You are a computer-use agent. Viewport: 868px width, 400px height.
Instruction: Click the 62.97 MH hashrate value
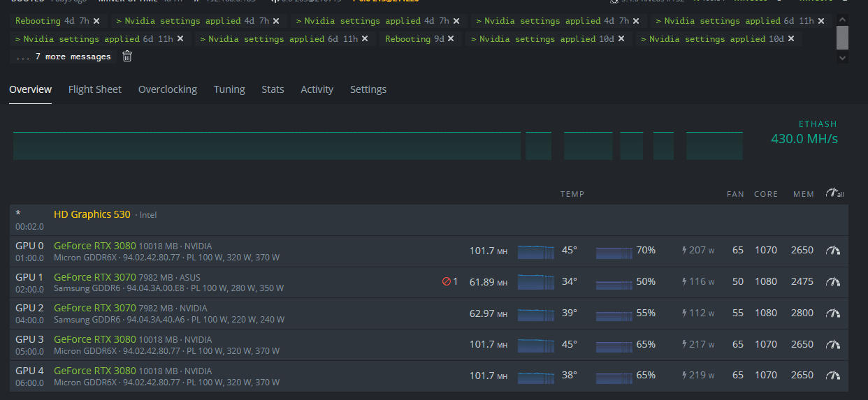pos(489,313)
